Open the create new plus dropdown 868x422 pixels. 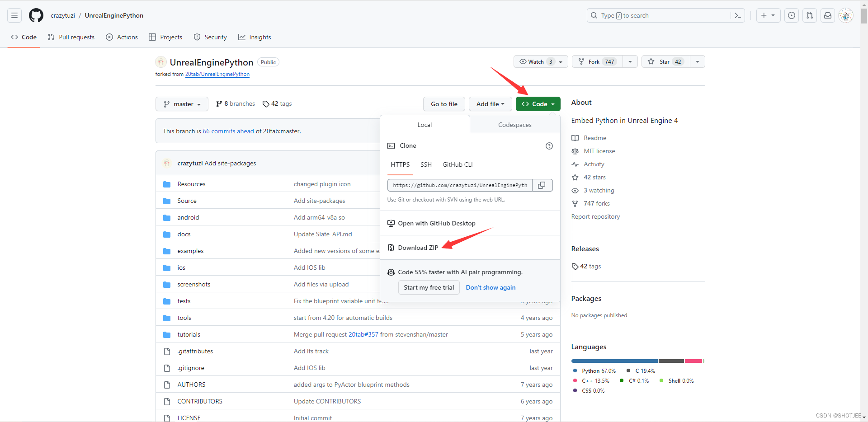[x=768, y=15]
